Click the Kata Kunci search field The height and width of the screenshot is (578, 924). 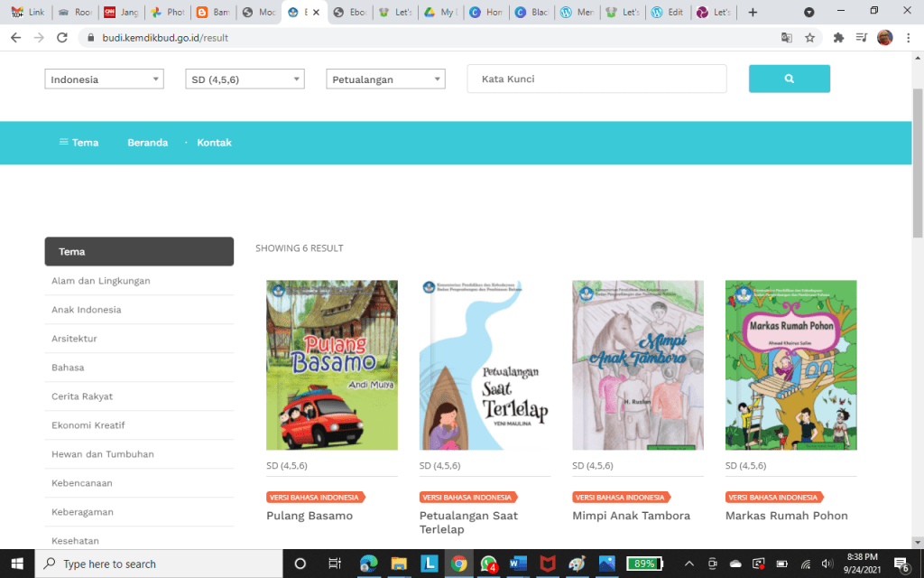click(x=596, y=79)
